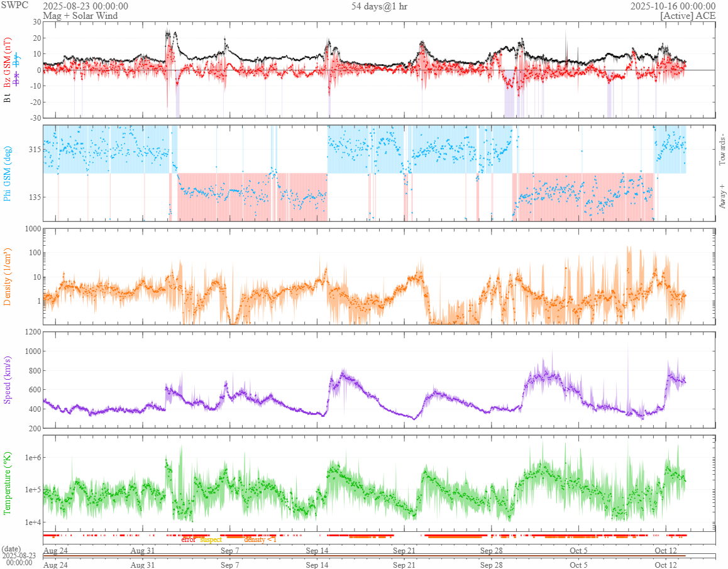The height and width of the screenshot is (569, 728).
Task: Toggle the orange Density (1/cm³) axis label
Action: [7, 277]
